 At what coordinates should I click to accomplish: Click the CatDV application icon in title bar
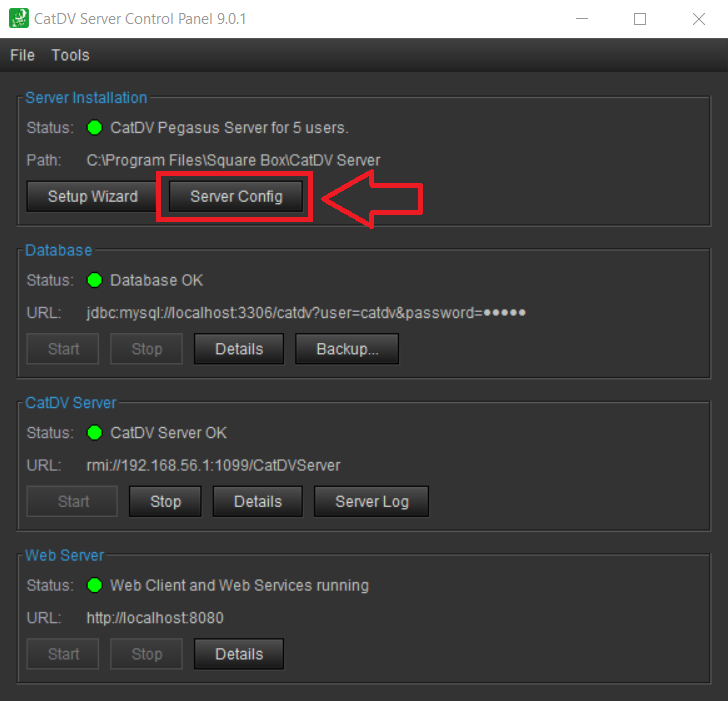click(x=19, y=19)
